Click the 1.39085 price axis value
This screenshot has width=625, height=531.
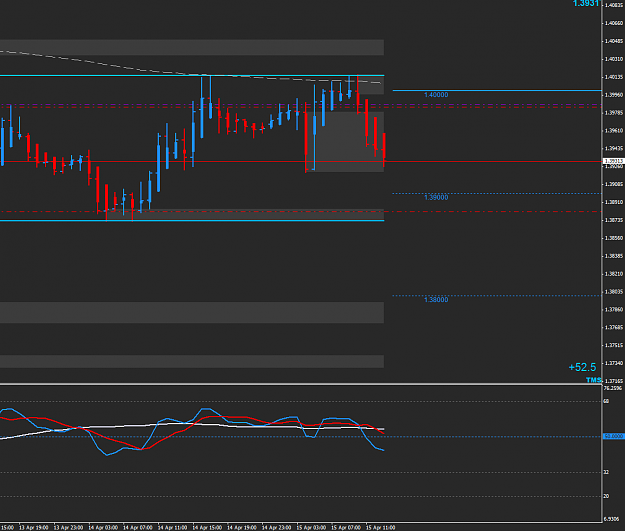click(x=614, y=184)
